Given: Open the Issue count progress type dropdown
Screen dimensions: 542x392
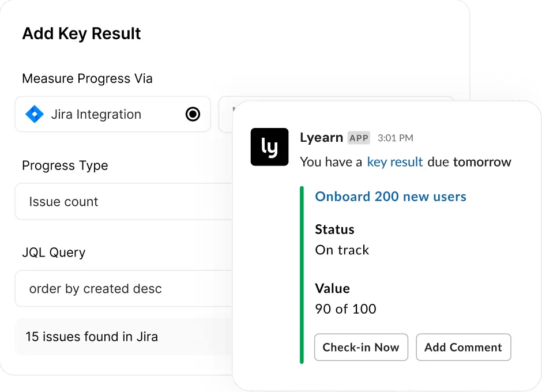Looking at the screenshot, I should [x=124, y=202].
